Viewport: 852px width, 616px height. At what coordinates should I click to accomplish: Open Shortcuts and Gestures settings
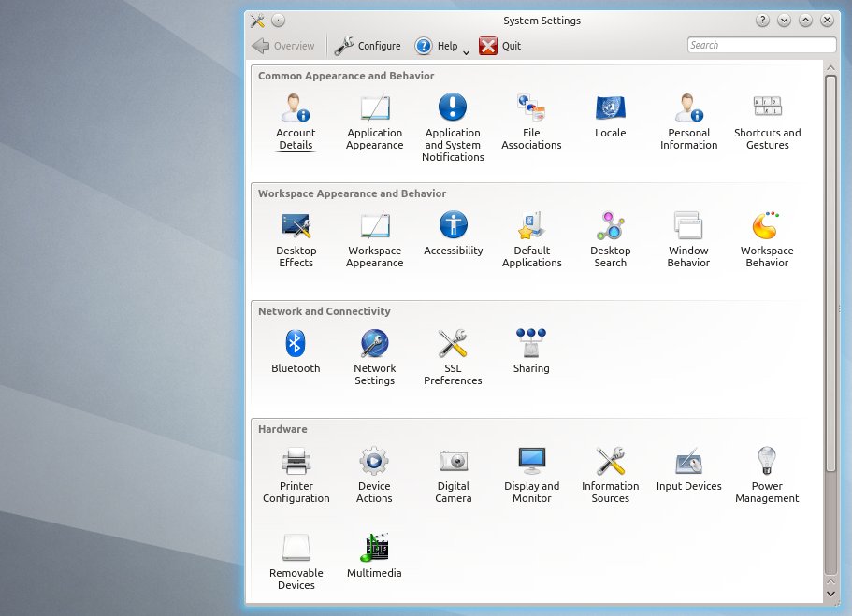click(x=767, y=108)
